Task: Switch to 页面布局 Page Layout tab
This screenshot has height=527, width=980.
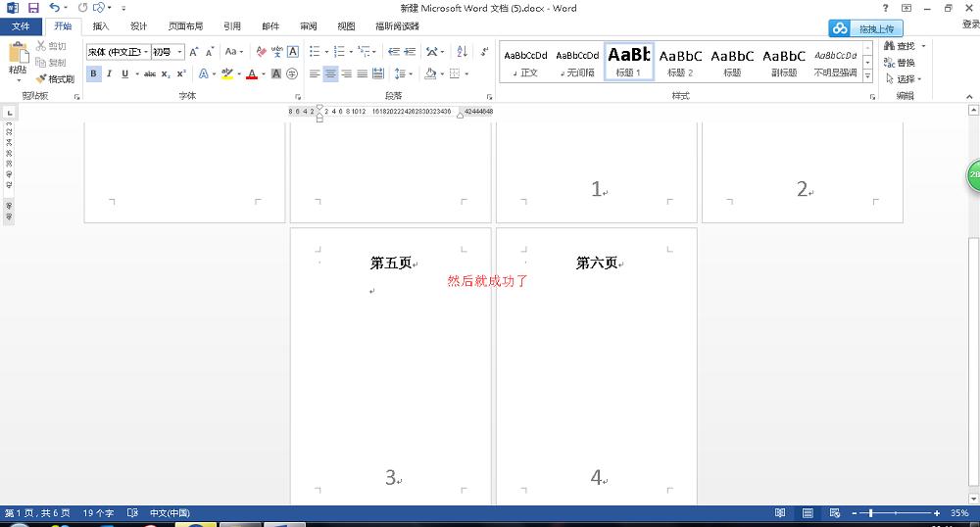Action: click(x=185, y=26)
